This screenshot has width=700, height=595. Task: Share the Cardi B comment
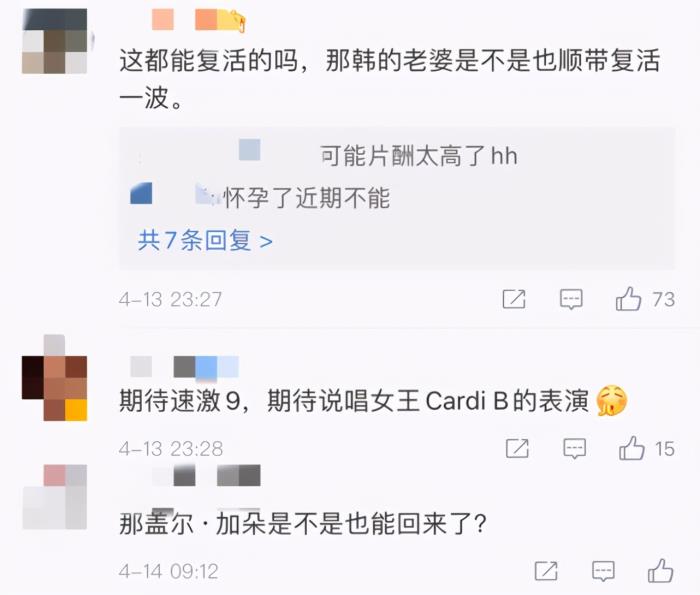[517, 448]
